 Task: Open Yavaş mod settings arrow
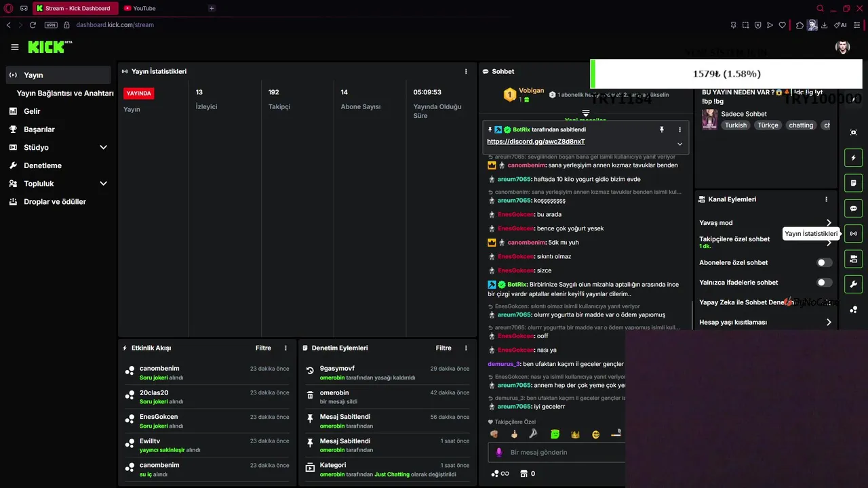point(829,223)
